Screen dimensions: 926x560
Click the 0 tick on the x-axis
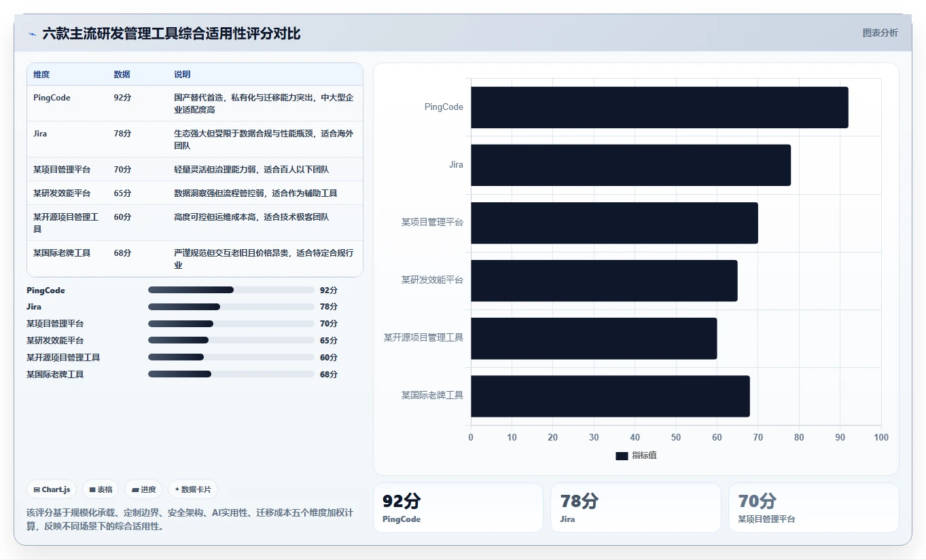click(471, 438)
